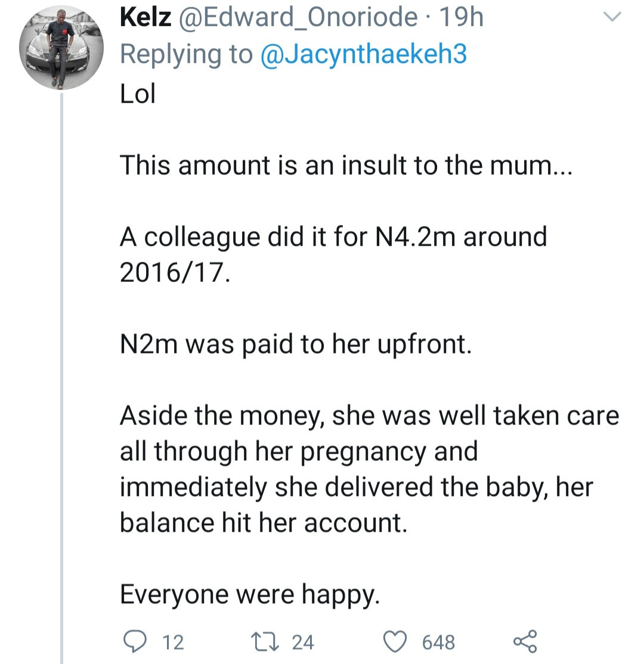The width and height of the screenshot is (644, 664).
Task: Click the "Everyone were happy" line
Action: coord(250,595)
